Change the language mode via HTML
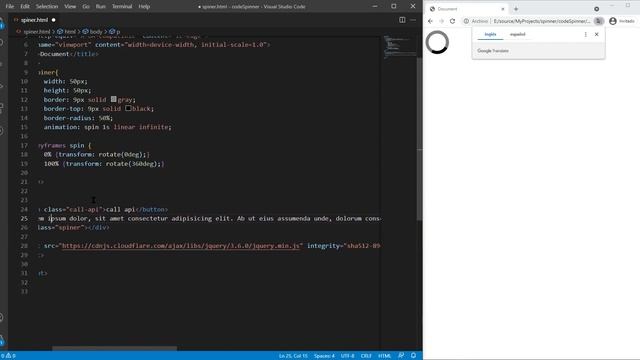Viewport: 640px width, 360px height. click(x=384, y=356)
